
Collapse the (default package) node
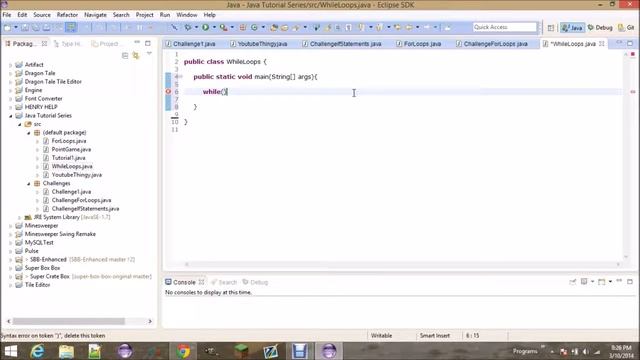(29, 133)
